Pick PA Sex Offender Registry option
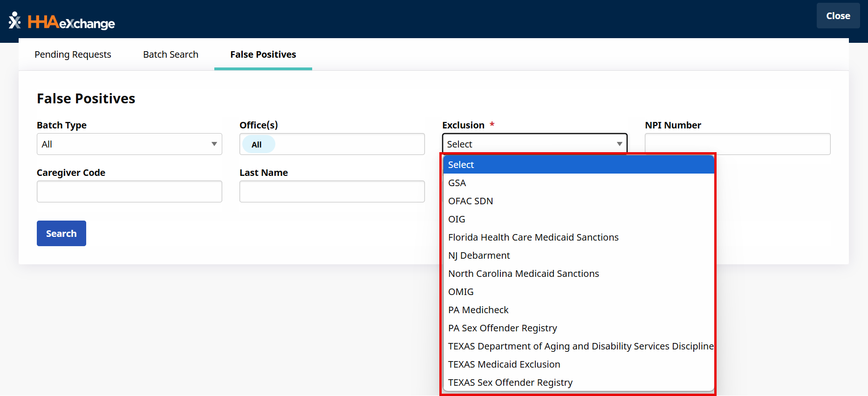Viewport: 868px width, 396px height. pyautogui.click(x=502, y=328)
